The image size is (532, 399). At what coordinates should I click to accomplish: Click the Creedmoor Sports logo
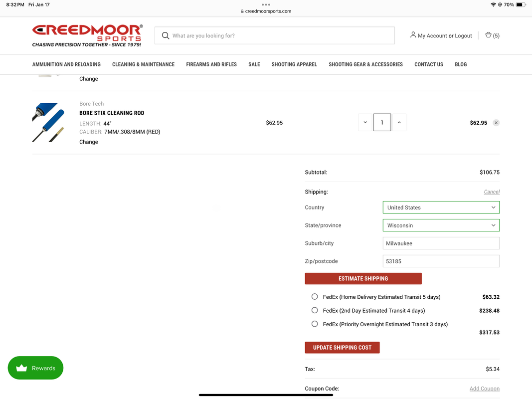coord(88,35)
